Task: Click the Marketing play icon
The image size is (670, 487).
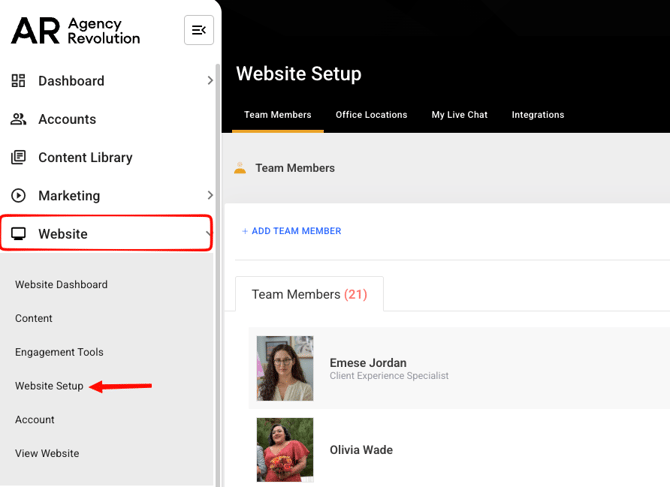Action: 18,196
